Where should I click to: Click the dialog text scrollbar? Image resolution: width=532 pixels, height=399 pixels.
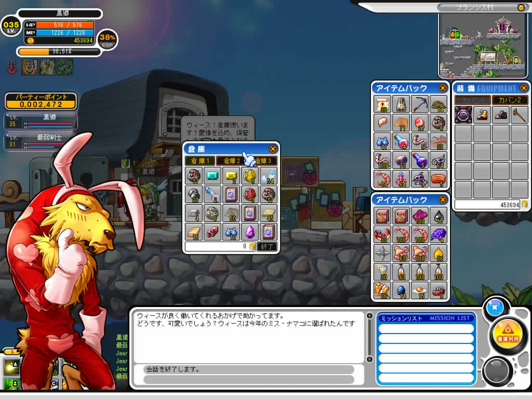pyautogui.click(x=369, y=337)
